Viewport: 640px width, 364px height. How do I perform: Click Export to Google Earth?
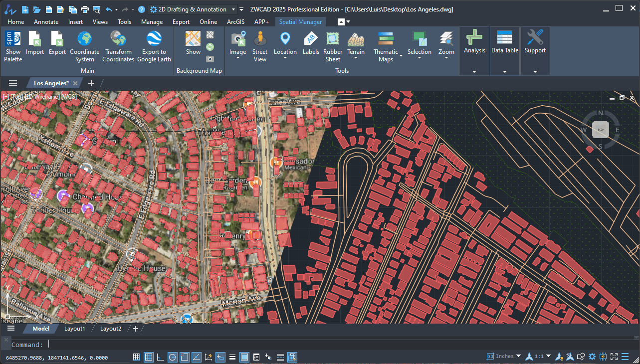(154, 46)
